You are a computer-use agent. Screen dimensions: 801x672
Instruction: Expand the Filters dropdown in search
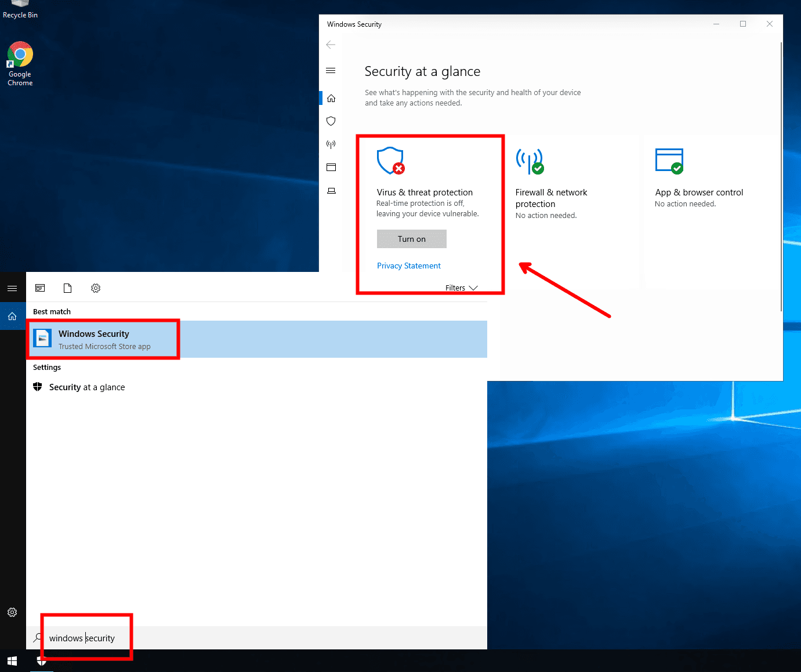(x=461, y=288)
